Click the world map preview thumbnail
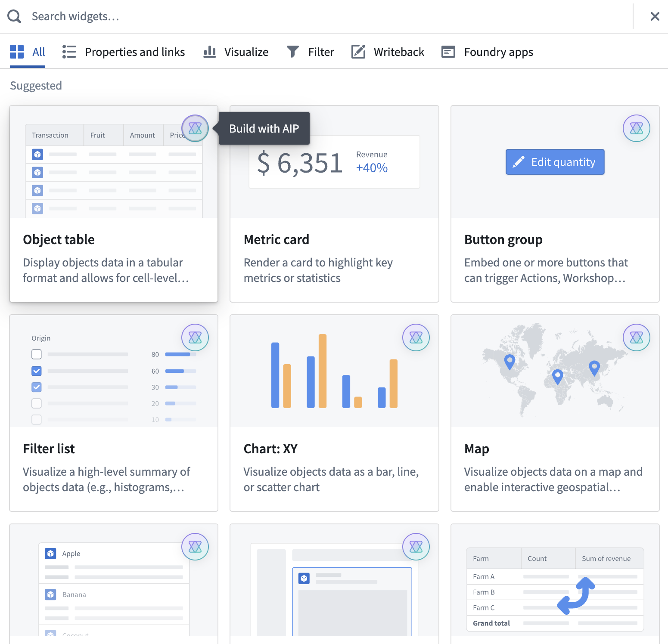The image size is (668, 644). click(555, 370)
